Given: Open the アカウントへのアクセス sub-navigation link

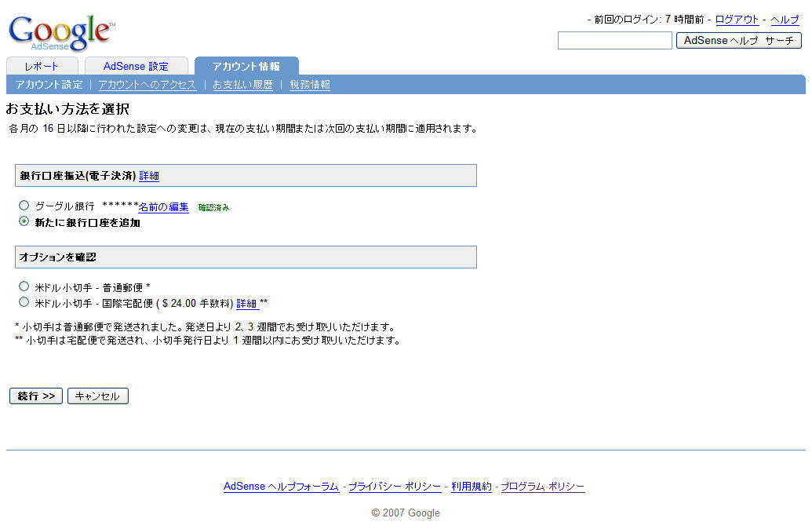Looking at the screenshot, I should [x=147, y=85].
